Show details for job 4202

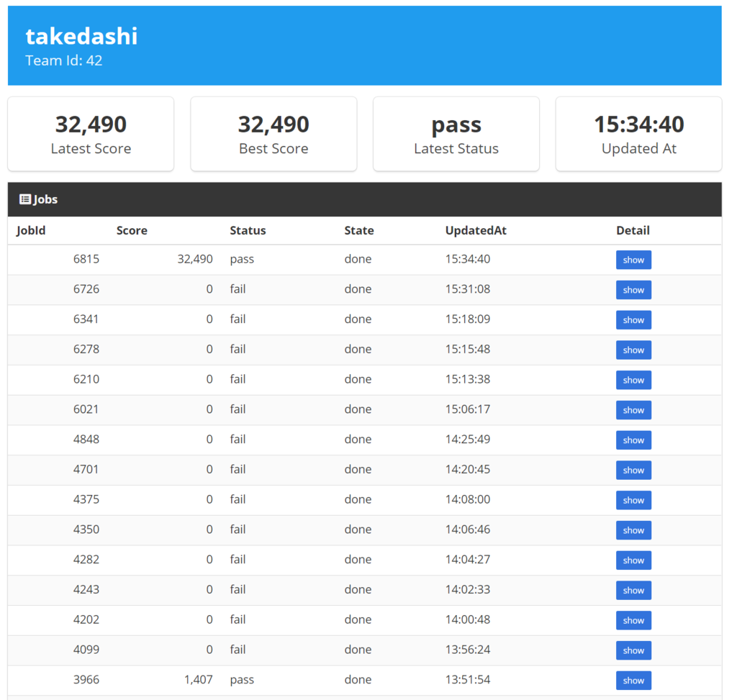point(633,621)
